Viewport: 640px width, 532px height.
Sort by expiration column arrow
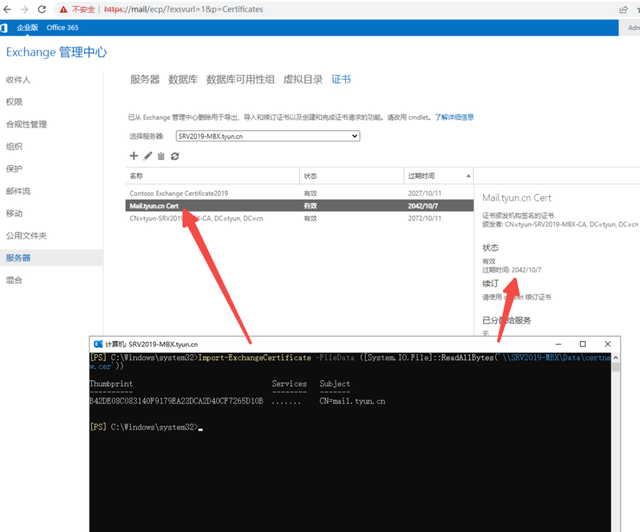[468, 176]
